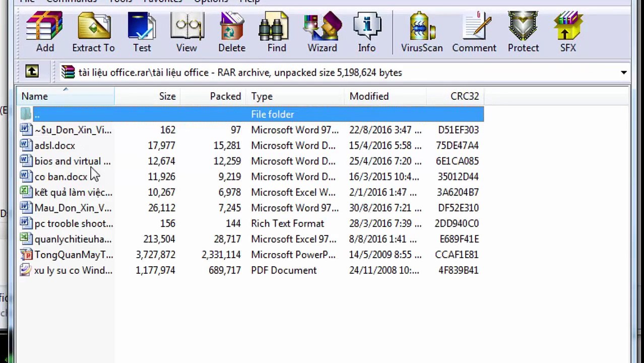
Task: Click the Excel icon beside quanlychitieuha...
Action: click(26, 239)
